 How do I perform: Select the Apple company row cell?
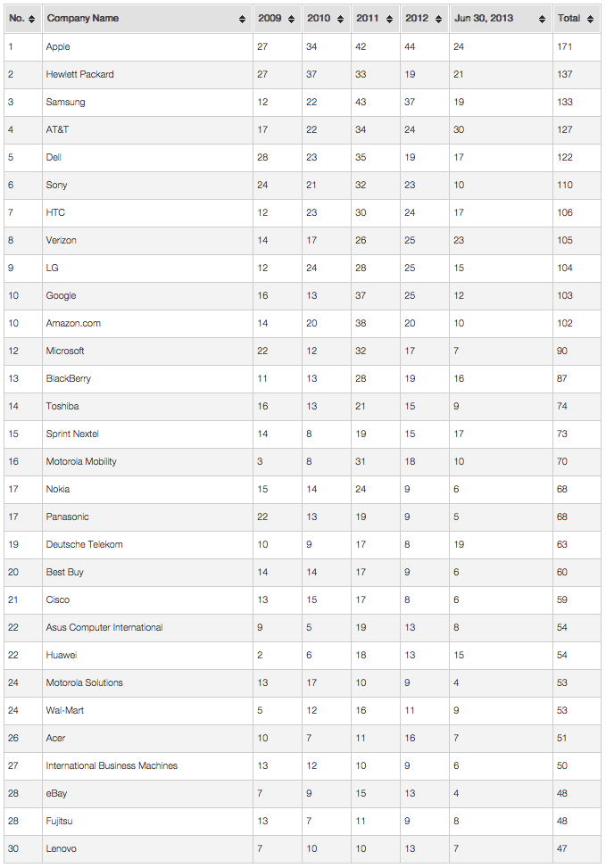coord(58,46)
